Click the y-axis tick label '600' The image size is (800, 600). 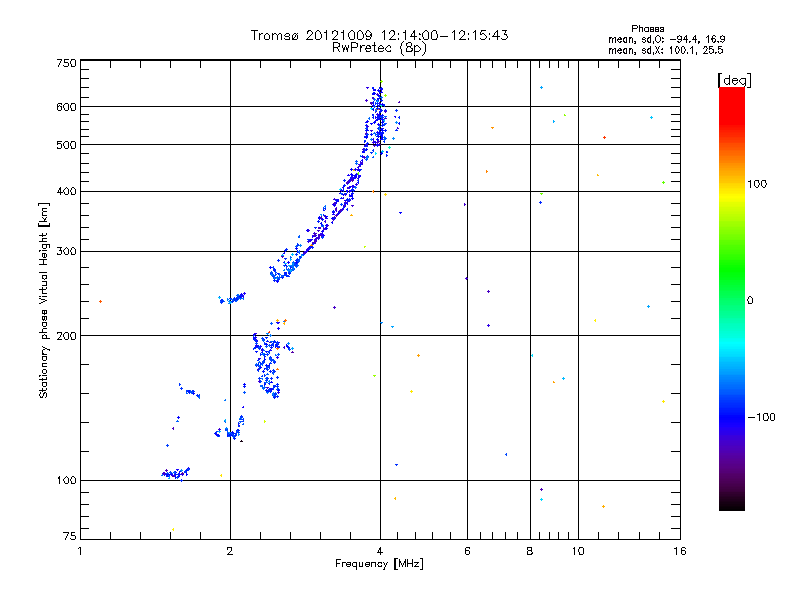pos(66,107)
